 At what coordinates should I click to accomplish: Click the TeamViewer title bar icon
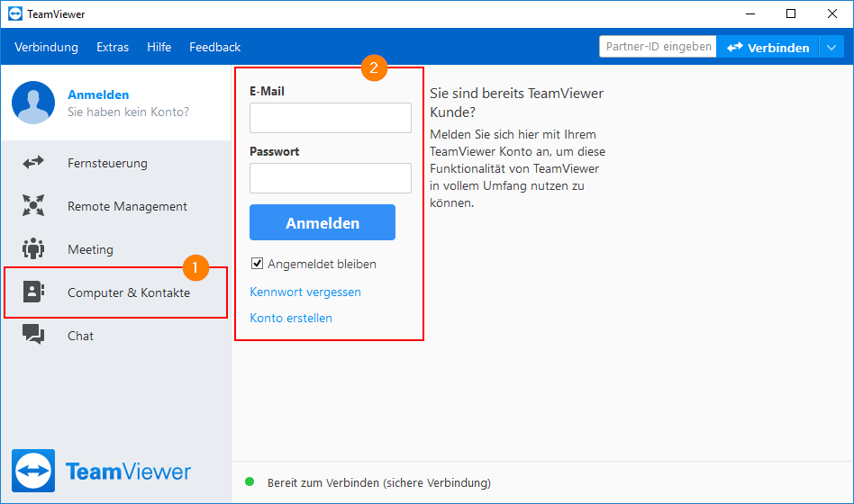(15, 14)
